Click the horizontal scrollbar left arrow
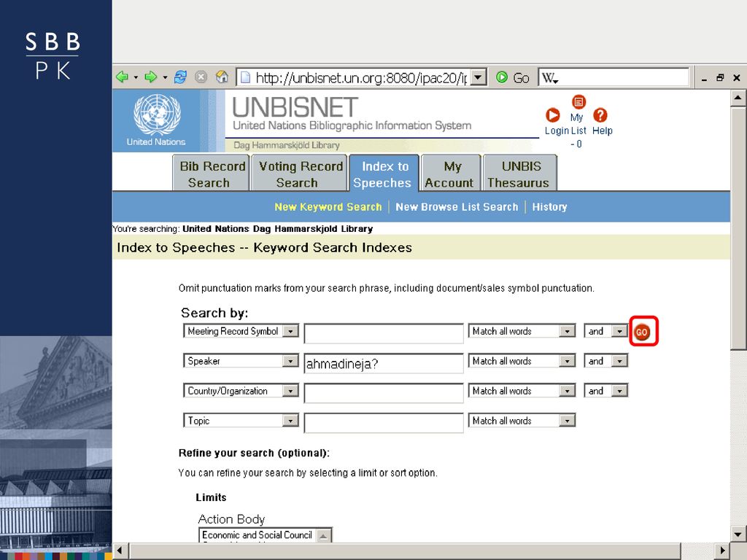The width and height of the screenshot is (747, 560). (x=120, y=551)
